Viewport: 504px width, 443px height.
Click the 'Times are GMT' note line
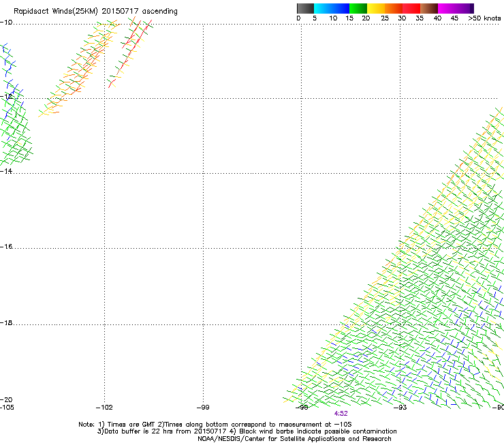click(215, 425)
